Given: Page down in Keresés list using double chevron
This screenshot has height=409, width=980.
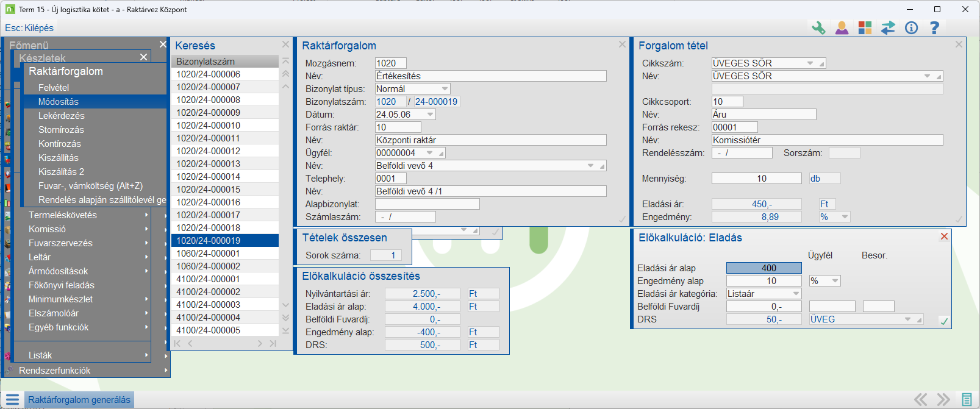Looking at the screenshot, I should [x=285, y=317].
